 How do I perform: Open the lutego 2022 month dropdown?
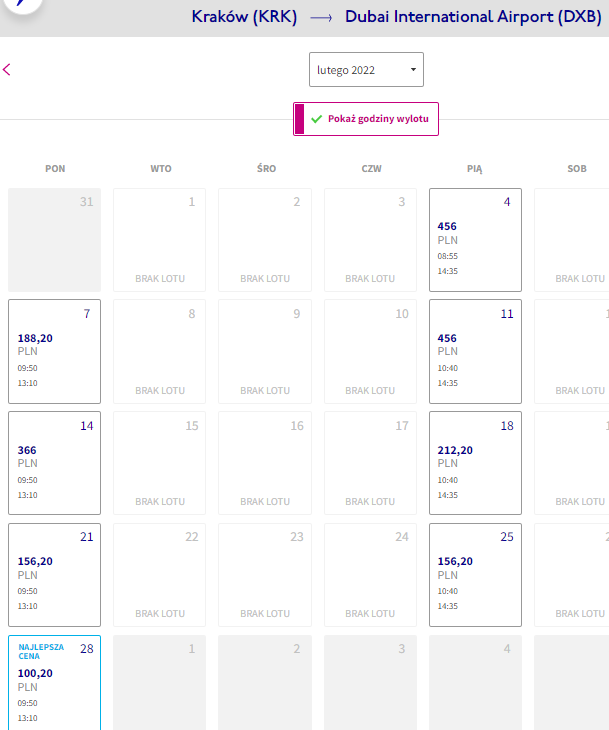coord(366,69)
